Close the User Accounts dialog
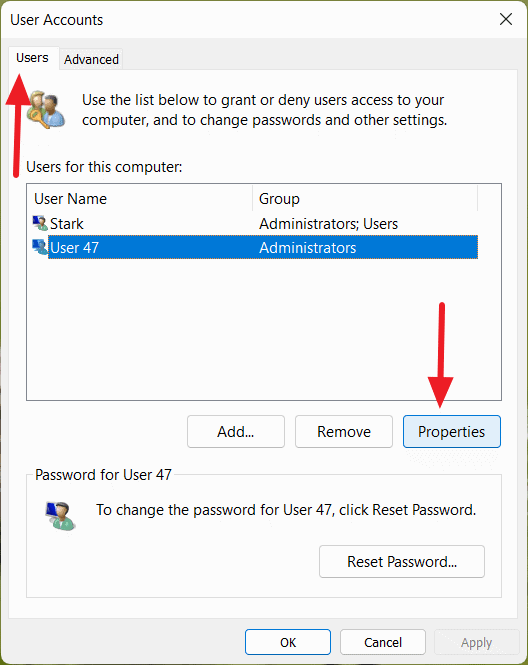Viewport: 528px width, 665px height. click(x=506, y=19)
